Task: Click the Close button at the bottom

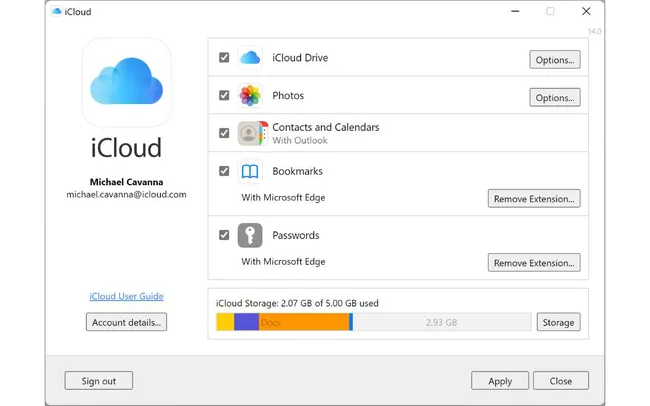Action: (561, 381)
